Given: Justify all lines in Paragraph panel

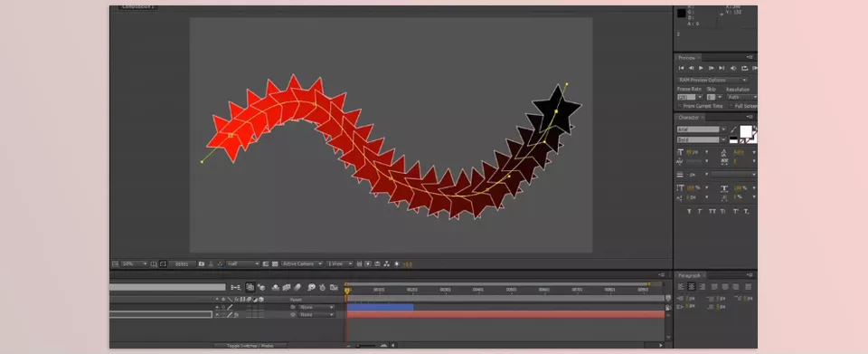Looking at the screenshot, I should point(749,286).
